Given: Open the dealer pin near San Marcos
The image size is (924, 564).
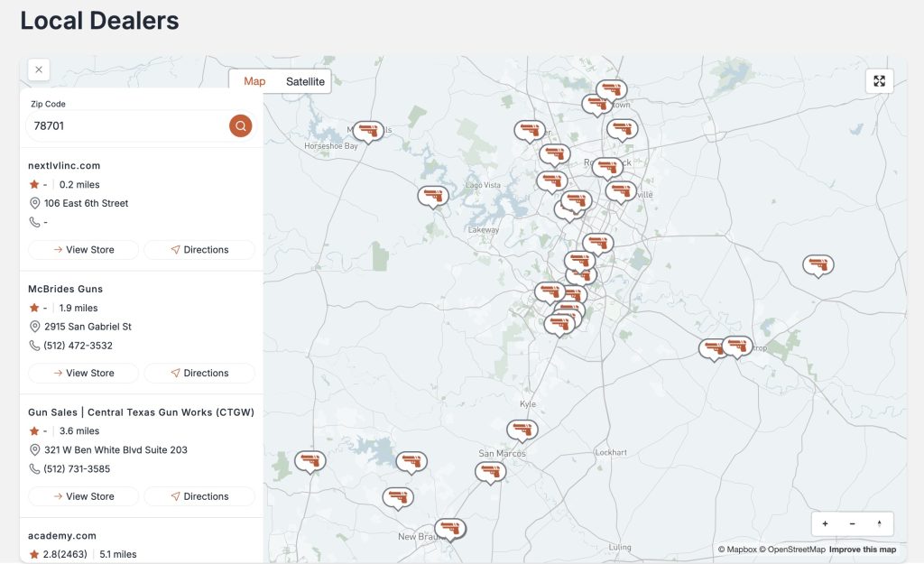Looking at the screenshot, I should tap(490, 471).
